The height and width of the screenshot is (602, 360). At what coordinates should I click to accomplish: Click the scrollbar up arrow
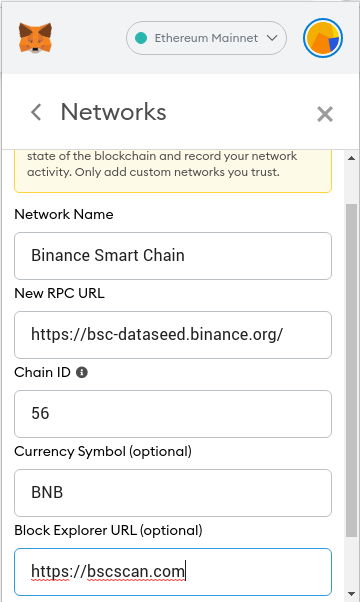click(x=351, y=158)
